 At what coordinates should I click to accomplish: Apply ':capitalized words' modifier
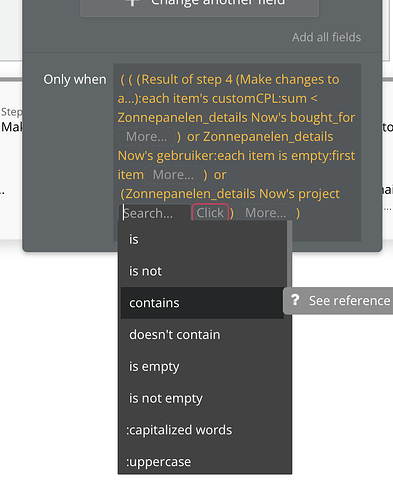[202, 430]
